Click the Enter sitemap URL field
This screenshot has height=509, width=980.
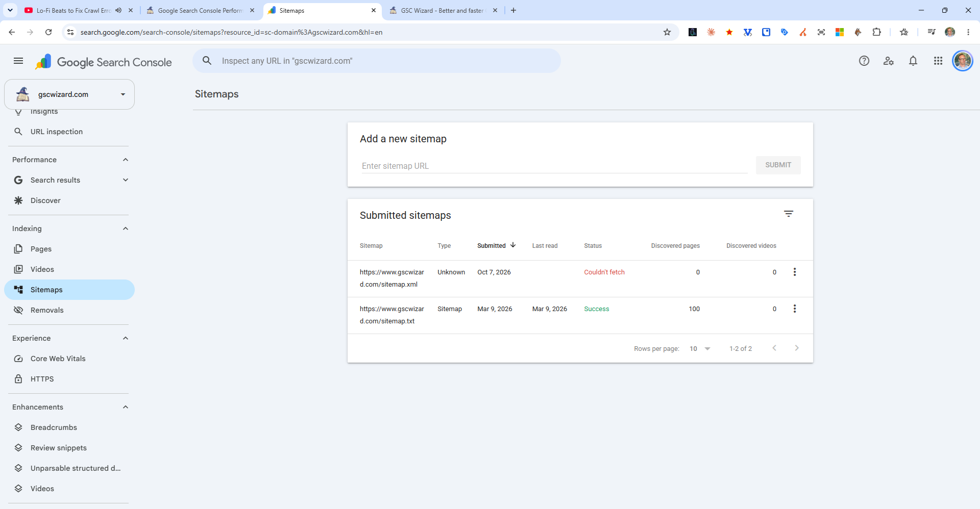[554, 166]
